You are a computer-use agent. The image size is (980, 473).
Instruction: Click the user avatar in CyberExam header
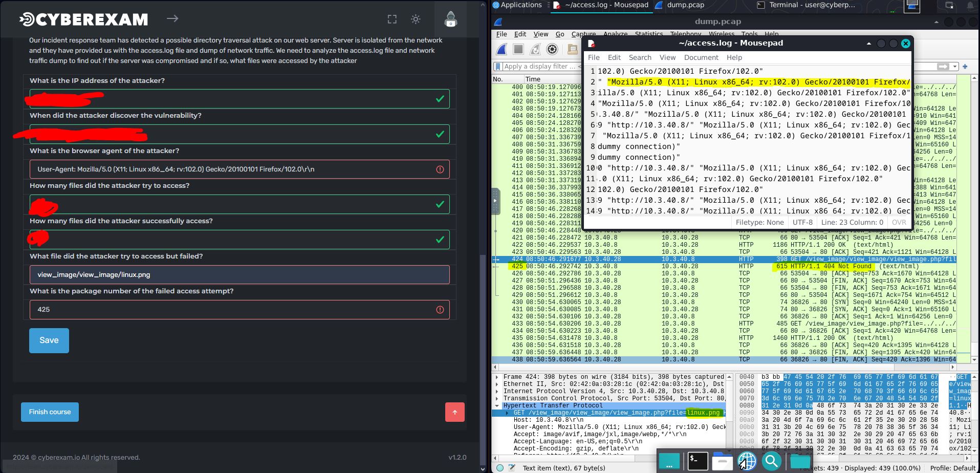coord(450,19)
